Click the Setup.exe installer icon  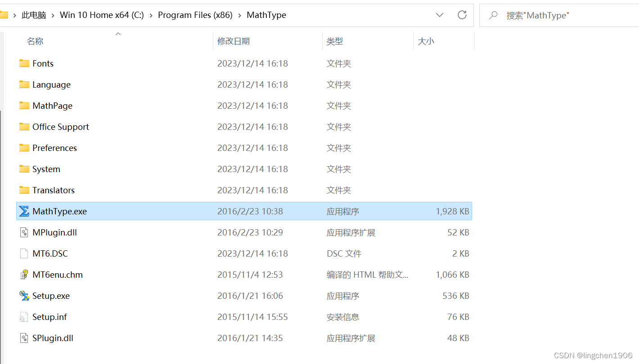coord(24,296)
